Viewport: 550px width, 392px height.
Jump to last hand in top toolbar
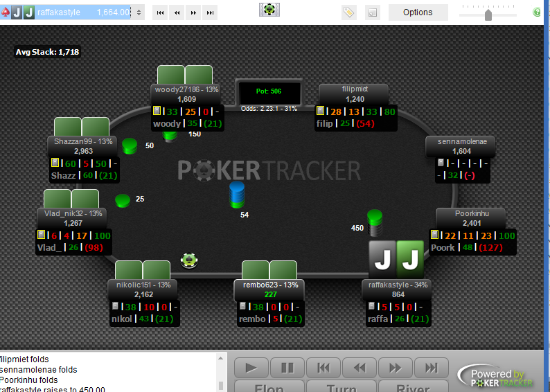(210, 12)
